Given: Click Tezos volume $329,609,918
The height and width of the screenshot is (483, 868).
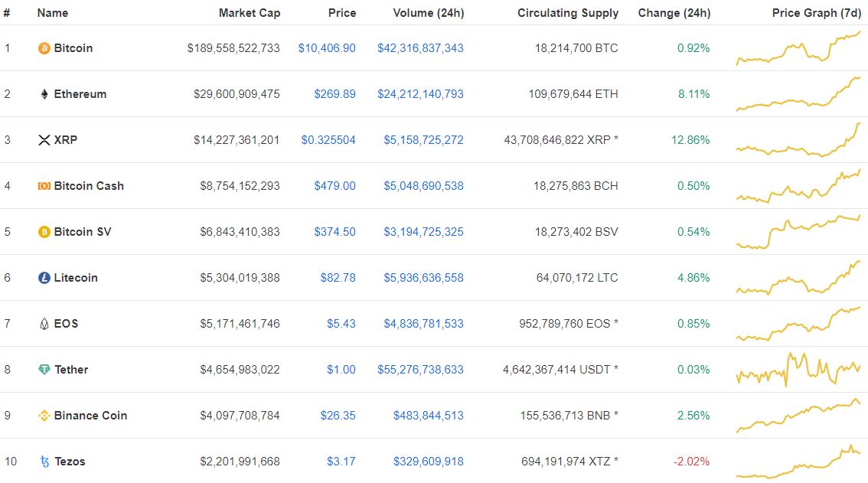Looking at the screenshot, I should pyautogui.click(x=429, y=462).
